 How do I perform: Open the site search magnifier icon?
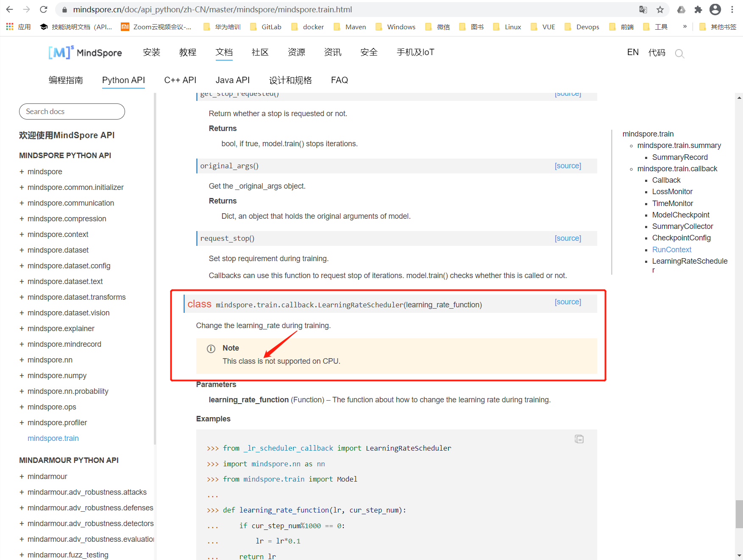(x=679, y=53)
